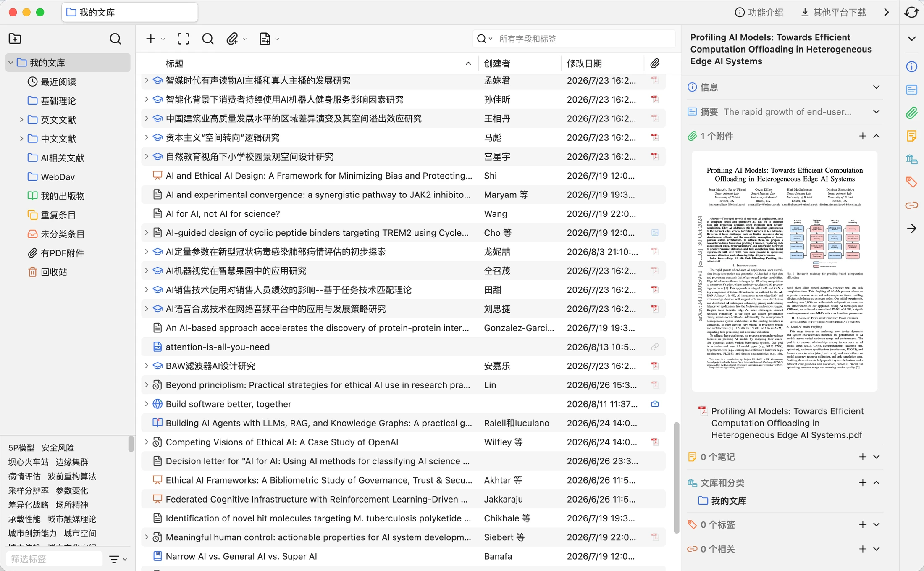Expand the 中文文献 folder
The height and width of the screenshot is (571, 924).
coord(21,139)
